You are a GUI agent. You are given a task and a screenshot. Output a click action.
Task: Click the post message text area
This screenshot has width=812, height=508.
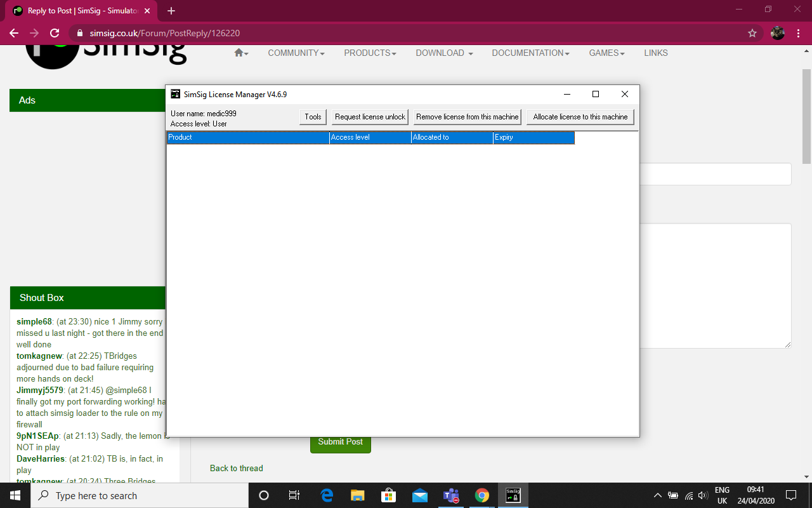[716, 286]
